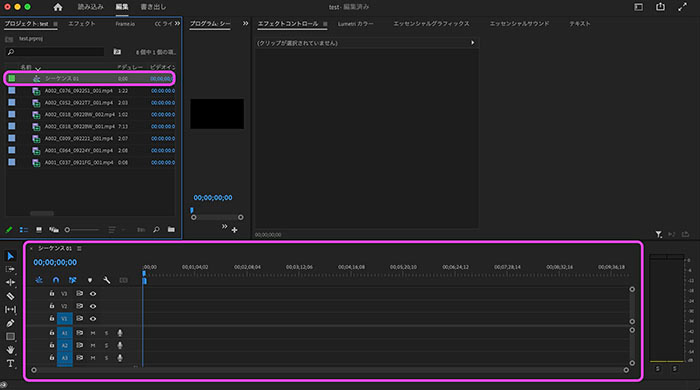The width and height of the screenshot is (700, 390).
Task: Open the エッセンシャルグラフィックス tab
Action: pyautogui.click(x=431, y=24)
